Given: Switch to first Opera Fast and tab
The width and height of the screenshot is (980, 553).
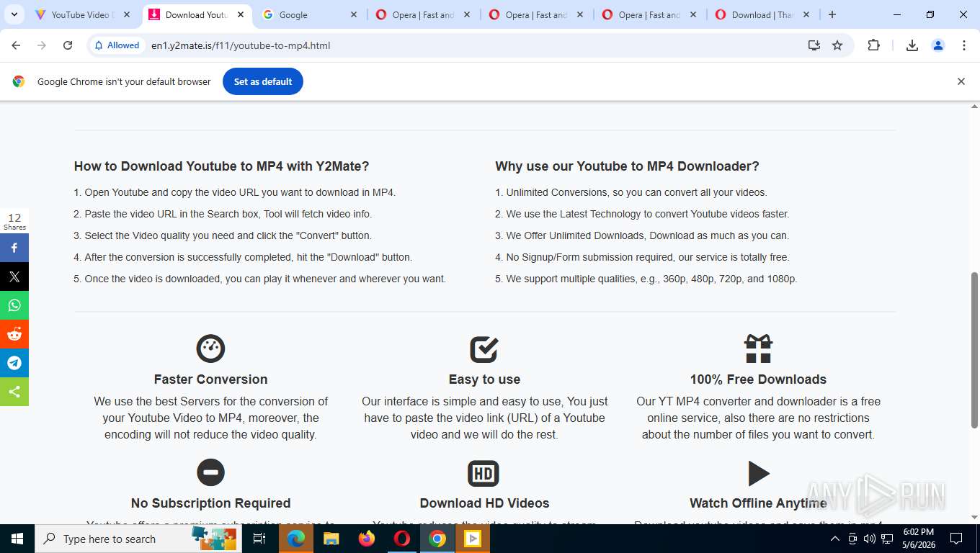Looking at the screenshot, I should (422, 14).
